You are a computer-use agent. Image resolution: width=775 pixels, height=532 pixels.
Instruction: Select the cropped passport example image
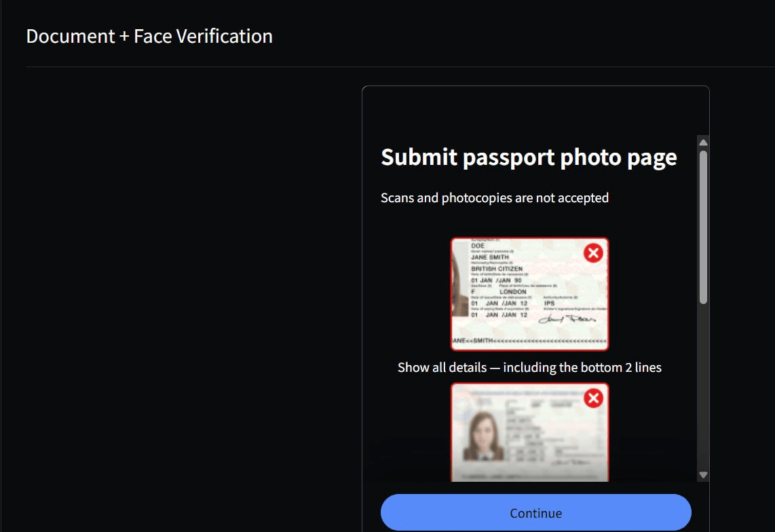(529, 293)
